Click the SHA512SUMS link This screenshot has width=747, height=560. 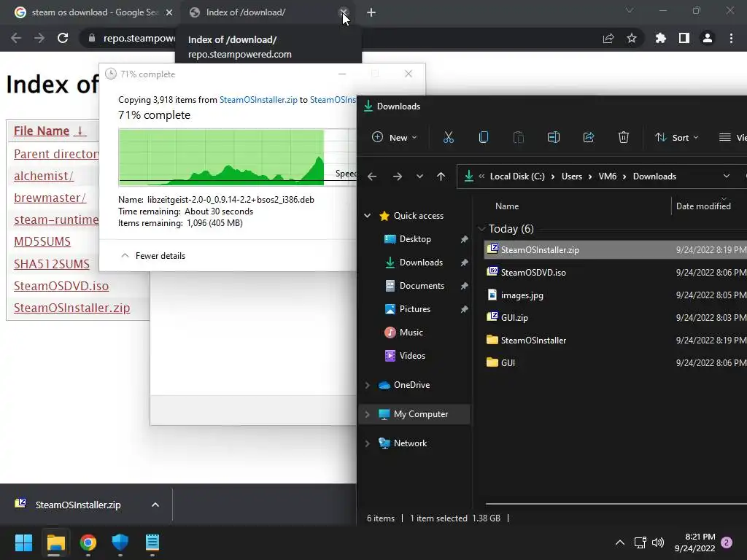point(52,264)
